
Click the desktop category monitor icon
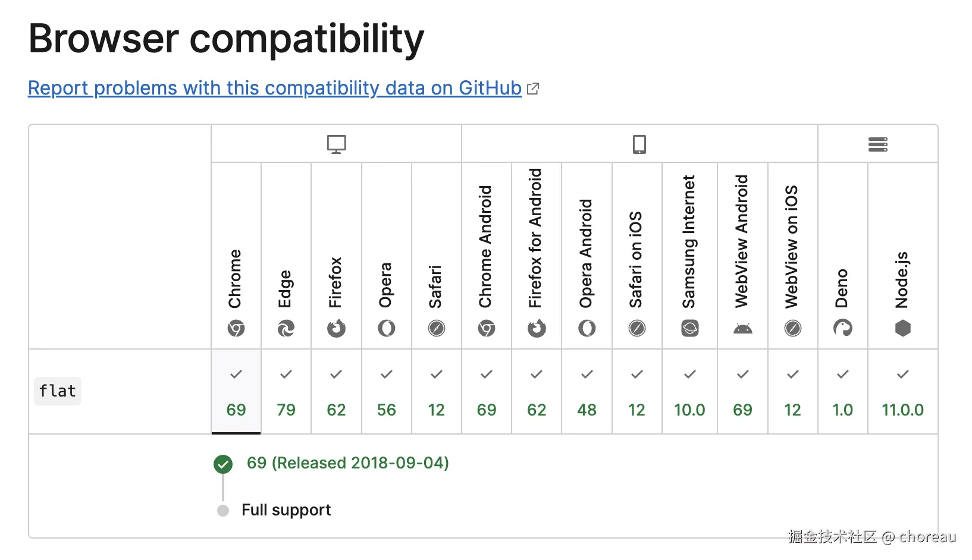[337, 143]
